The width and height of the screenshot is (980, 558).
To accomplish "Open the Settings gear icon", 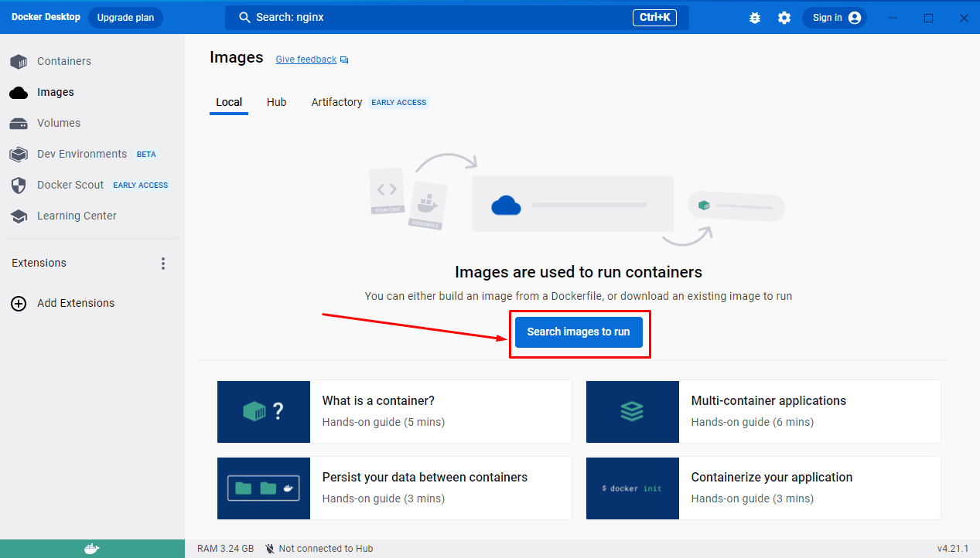I will tap(784, 18).
